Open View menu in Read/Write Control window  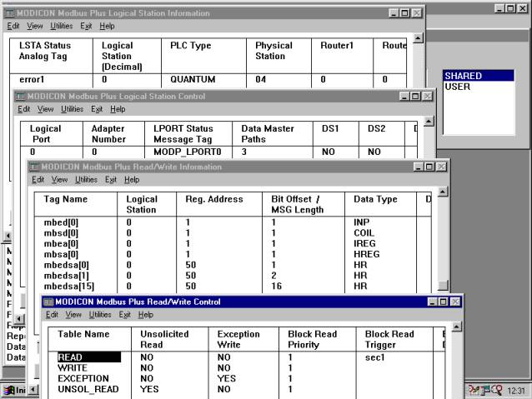click(x=73, y=315)
